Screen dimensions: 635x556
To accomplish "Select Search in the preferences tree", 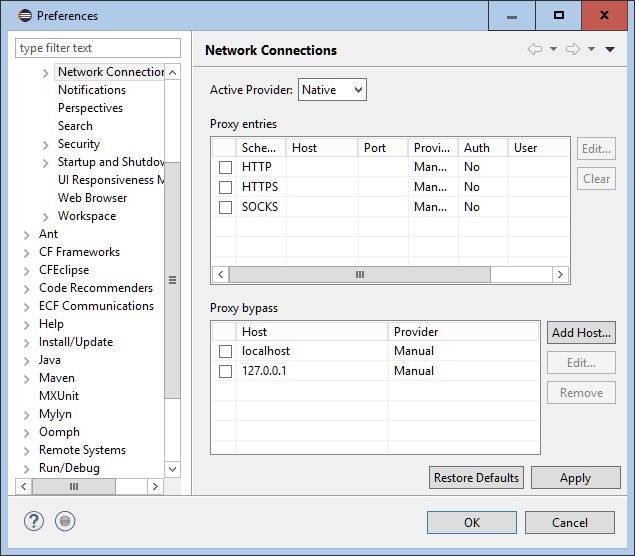I will (75, 126).
